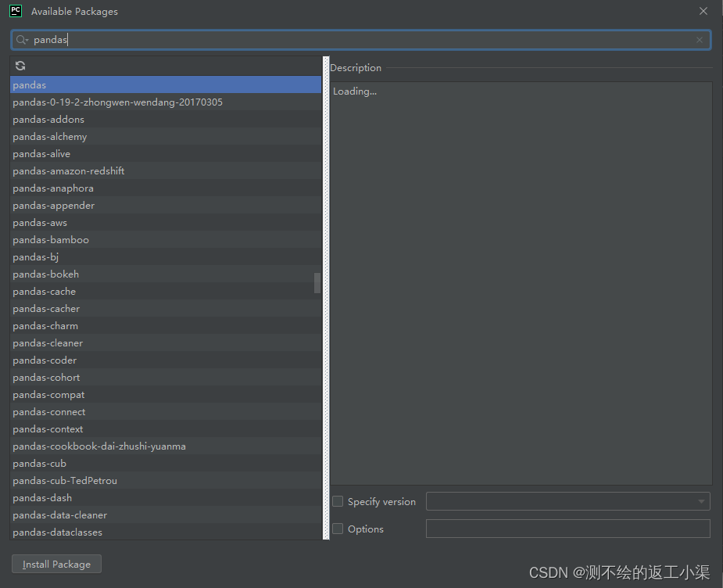Select the pandas-compat package
The width and height of the screenshot is (723, 588).
pos(166,395)
